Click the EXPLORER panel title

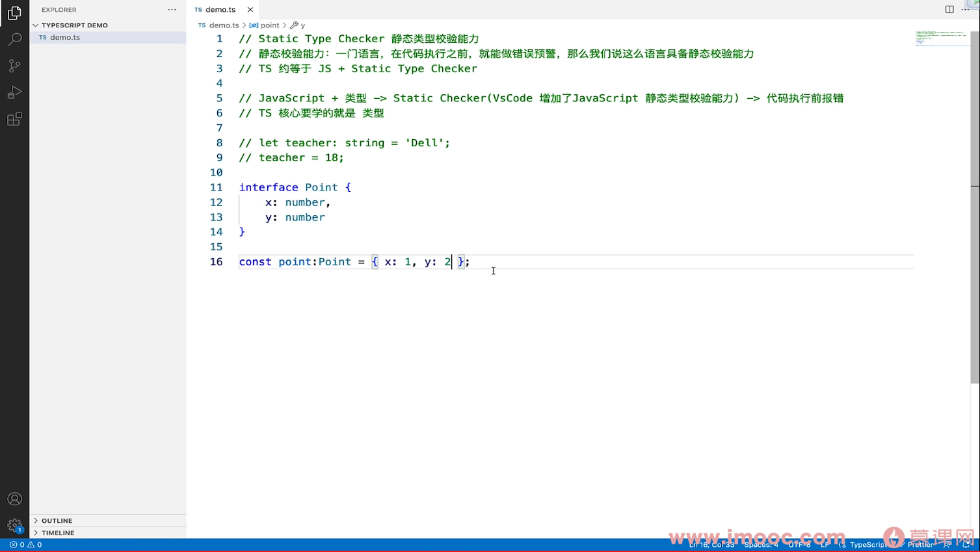click(59, 10)
